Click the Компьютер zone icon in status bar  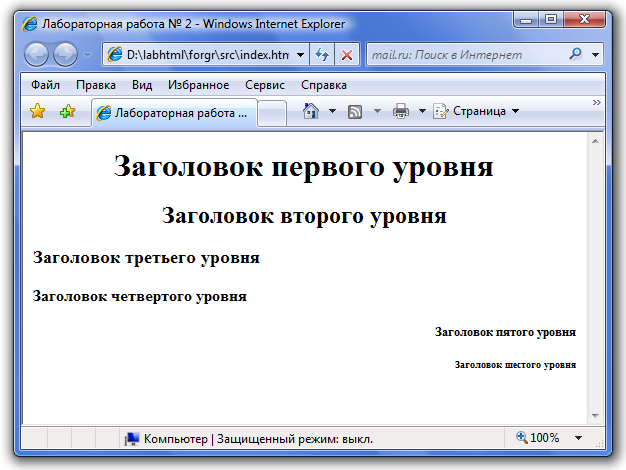click(x=132, y=439)
